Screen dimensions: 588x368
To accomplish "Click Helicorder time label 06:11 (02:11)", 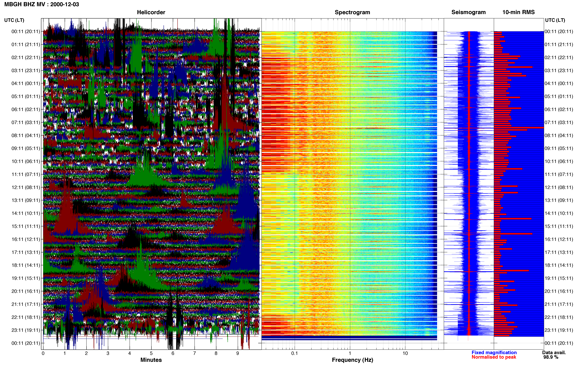I will coord(26,109).
